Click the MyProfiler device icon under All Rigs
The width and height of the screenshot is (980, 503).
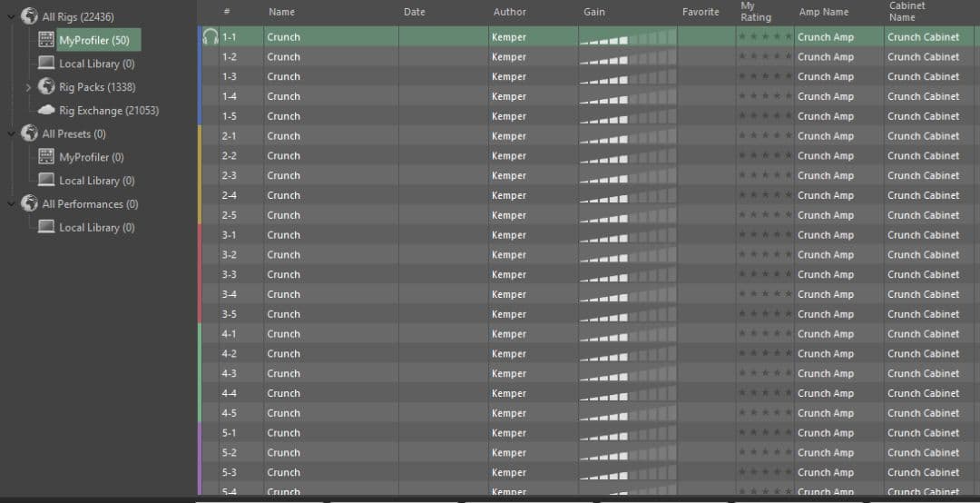click(x=46, y=40)
